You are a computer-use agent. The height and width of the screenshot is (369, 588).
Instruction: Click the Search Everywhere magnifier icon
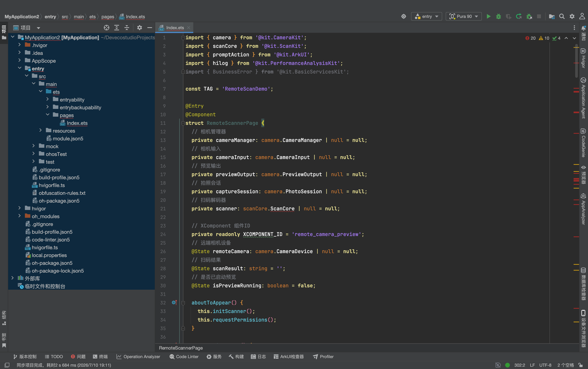[562, 16]
